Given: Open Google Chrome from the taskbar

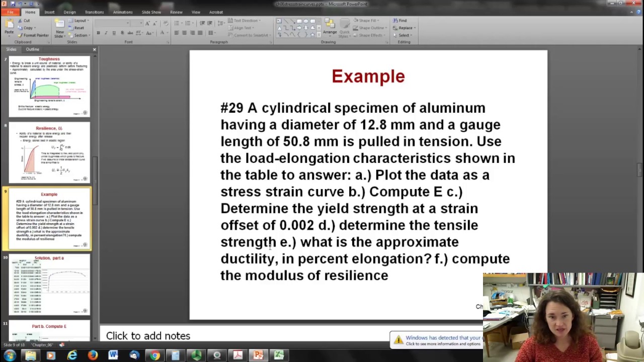Looking at the screenshot, I should point(155,355).
